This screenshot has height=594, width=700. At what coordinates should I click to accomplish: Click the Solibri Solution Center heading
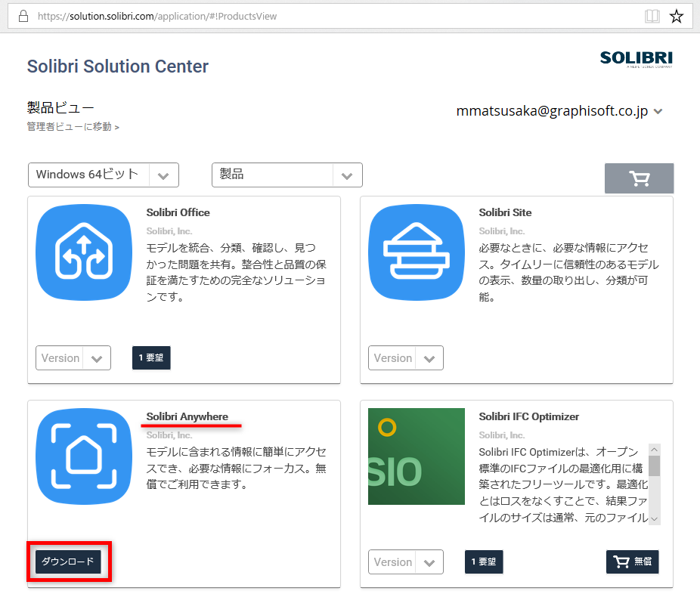point(118,67)
